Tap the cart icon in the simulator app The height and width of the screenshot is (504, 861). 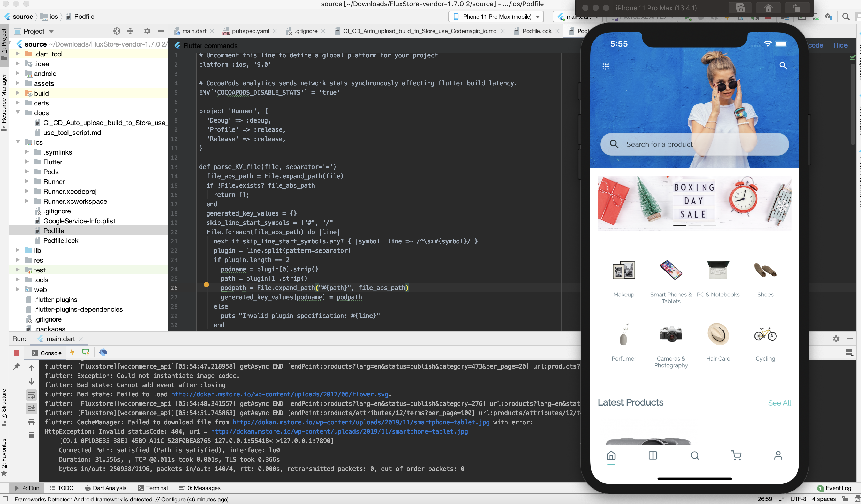click(736, 455)
